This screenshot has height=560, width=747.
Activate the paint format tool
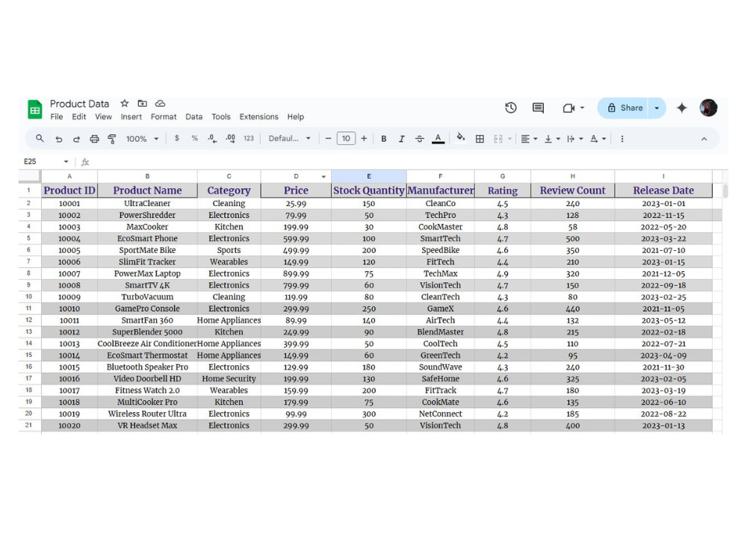[x=112, y=139]
